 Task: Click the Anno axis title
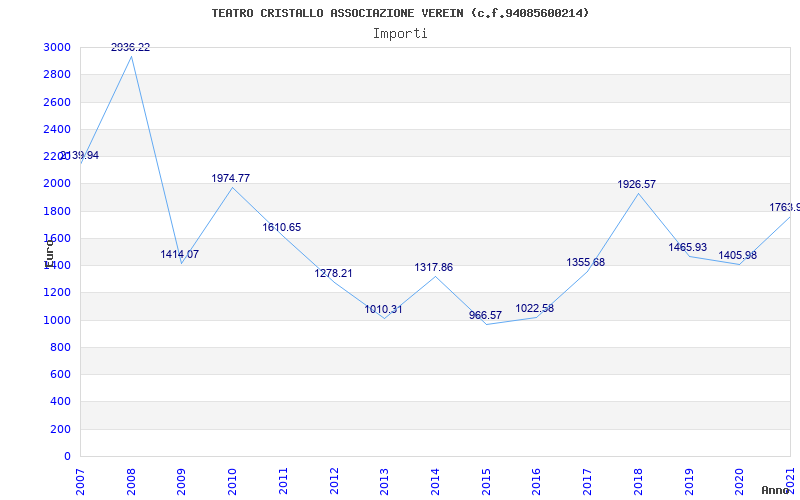click(x=775, y=491)
